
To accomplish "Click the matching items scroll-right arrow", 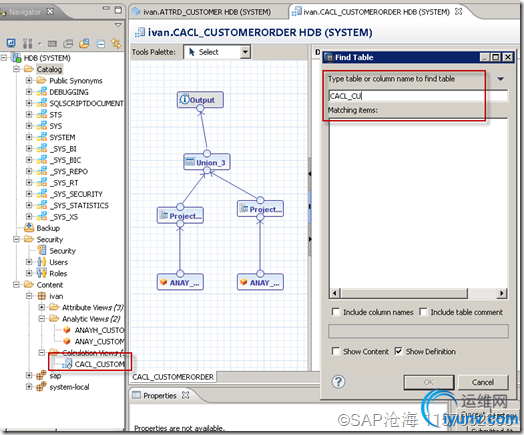I will coord(501,293).
